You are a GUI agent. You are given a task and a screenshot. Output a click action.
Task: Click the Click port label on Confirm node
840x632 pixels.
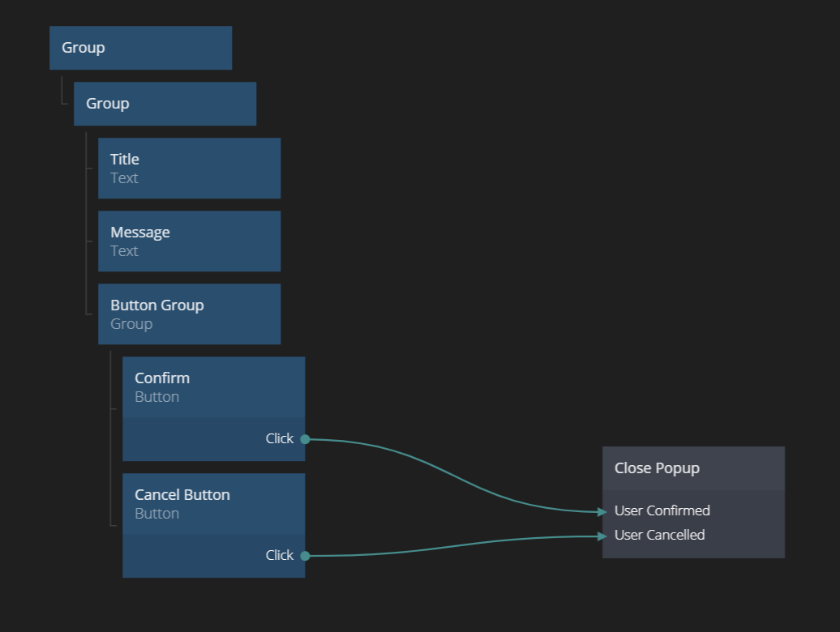279,438
